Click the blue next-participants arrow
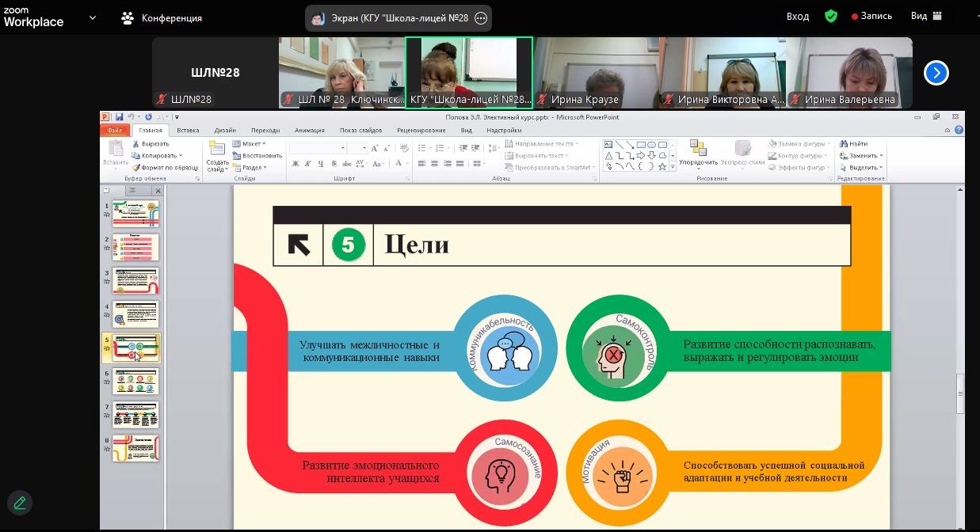 pyautogui.click(x=936, y=73)
